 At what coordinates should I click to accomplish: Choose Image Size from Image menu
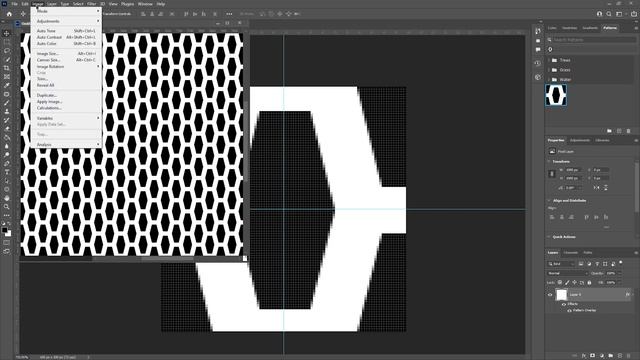coord(66,53)
